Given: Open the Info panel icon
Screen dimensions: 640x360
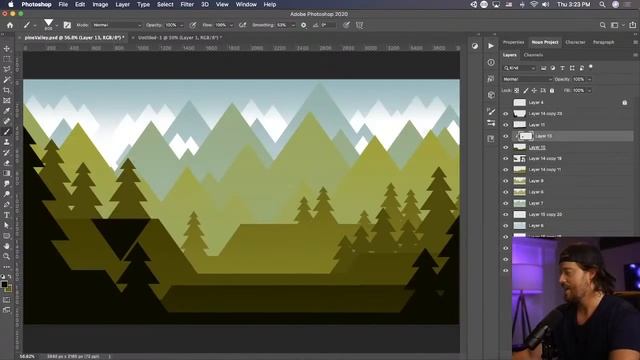Looking at the screenshot, I should 491,62.
